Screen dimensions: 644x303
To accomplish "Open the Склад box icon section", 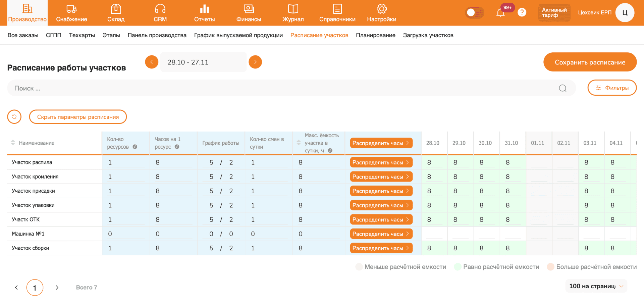I will pyautogui.click(x=116, y=13).
